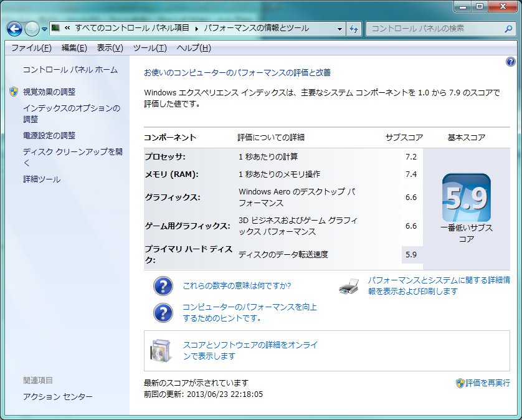Click the サブスコア column header
The height and width of the screenshot is (420, 522).
404,138
